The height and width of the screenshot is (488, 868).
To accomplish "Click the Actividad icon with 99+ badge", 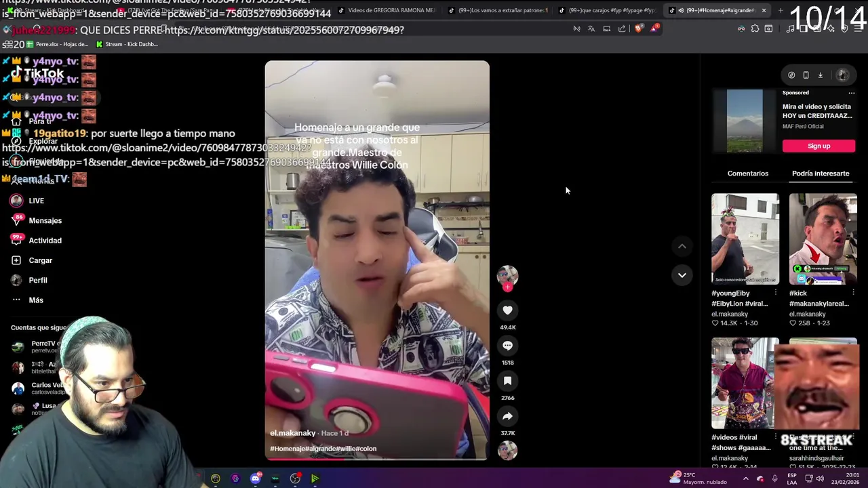I will point(16,240).
